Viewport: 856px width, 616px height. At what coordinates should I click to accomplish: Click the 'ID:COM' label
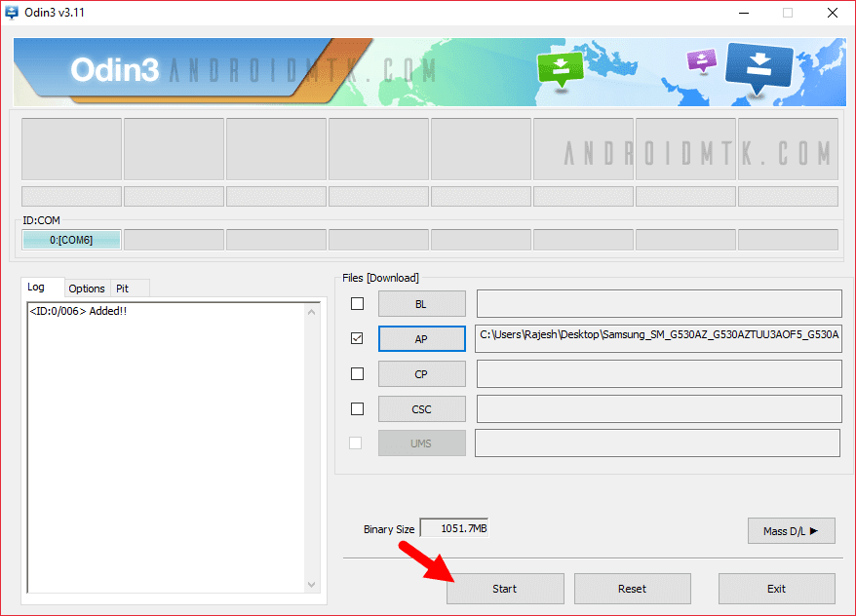tap(41, 220)
